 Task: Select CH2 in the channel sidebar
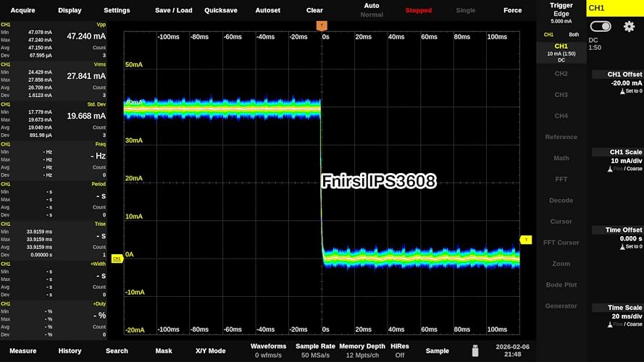click(x=561, y=74)
